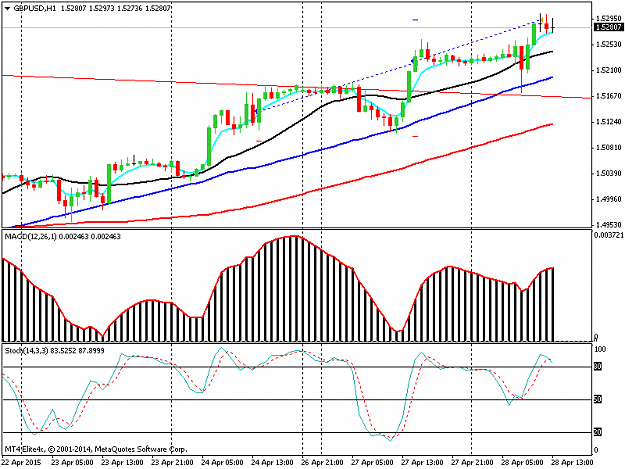This screenshot has height=469, width=625.
Task: Click the 27 Apr 05:00 time label
Action: [372, 463]
